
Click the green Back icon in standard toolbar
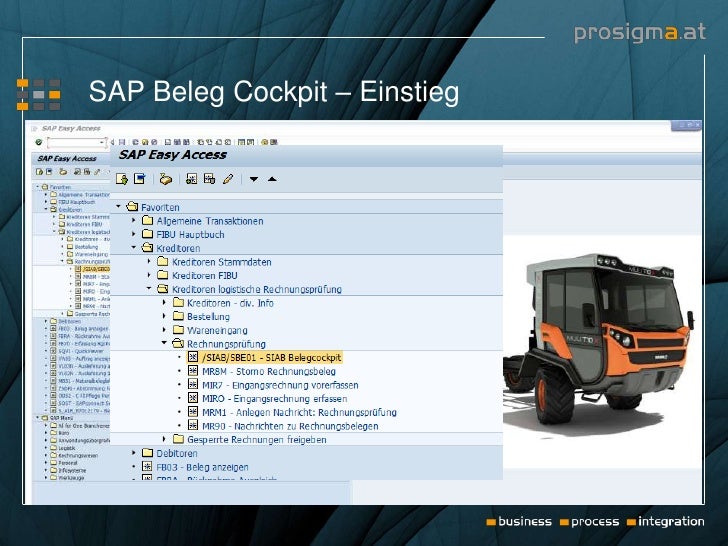click(x=136, y=142)
